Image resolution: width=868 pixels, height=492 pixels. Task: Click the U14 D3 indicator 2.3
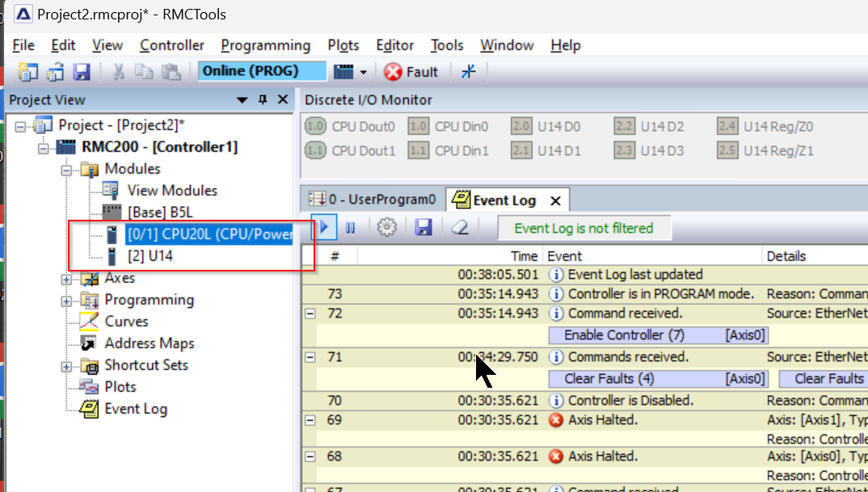coord(625,150)
